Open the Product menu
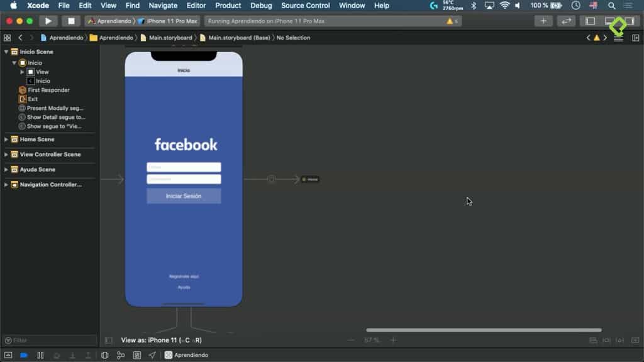This screenshot has width=644, height=362. [x=228, y=6]
